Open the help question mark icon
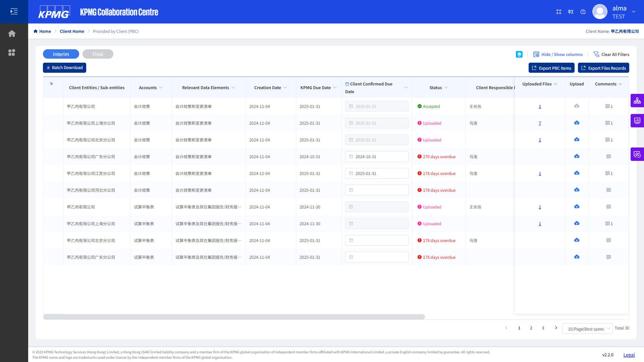This screenshot has height=362, width=644. tap(583, 12)
